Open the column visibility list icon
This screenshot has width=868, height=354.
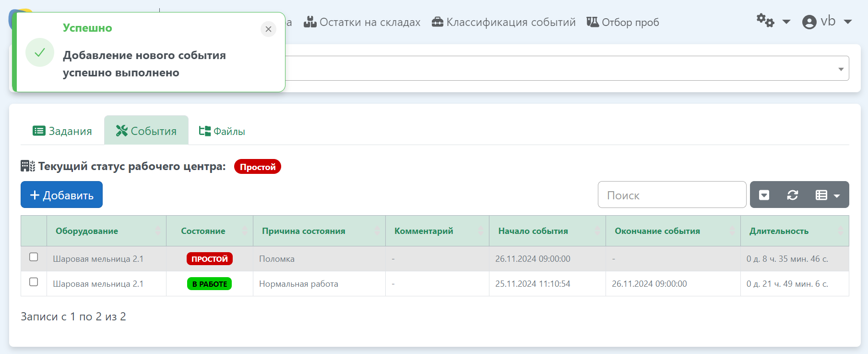click(x=827, y=195)
